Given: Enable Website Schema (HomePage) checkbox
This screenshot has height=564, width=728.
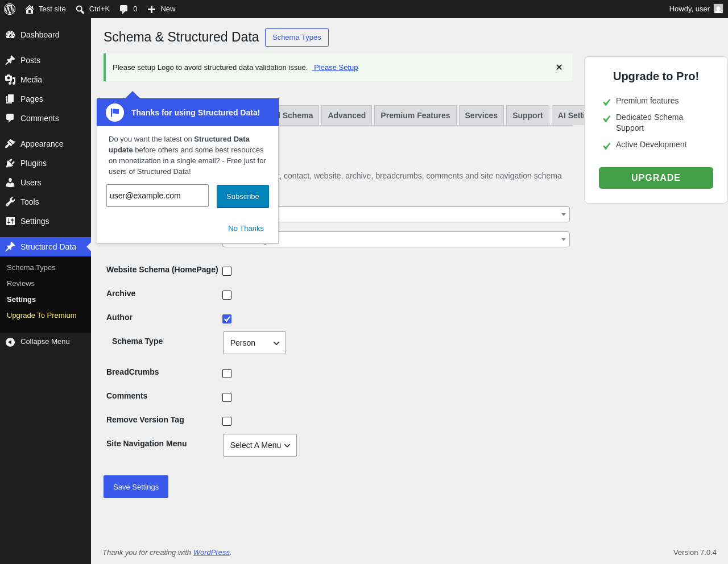Looking at the screenshot, I should (x=227, y=271).
